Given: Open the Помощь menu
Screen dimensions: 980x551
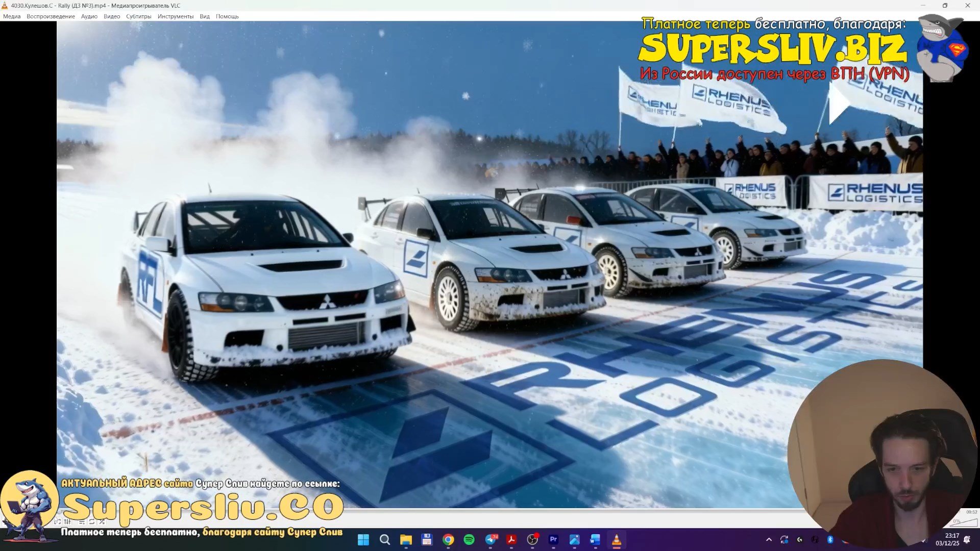Looking at the screenshot, I should [x=227, y=16].
